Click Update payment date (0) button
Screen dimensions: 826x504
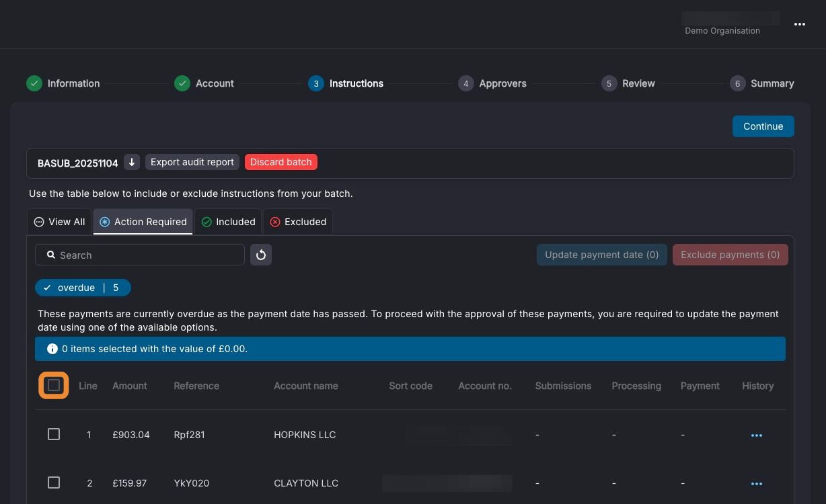click(602, 255)
